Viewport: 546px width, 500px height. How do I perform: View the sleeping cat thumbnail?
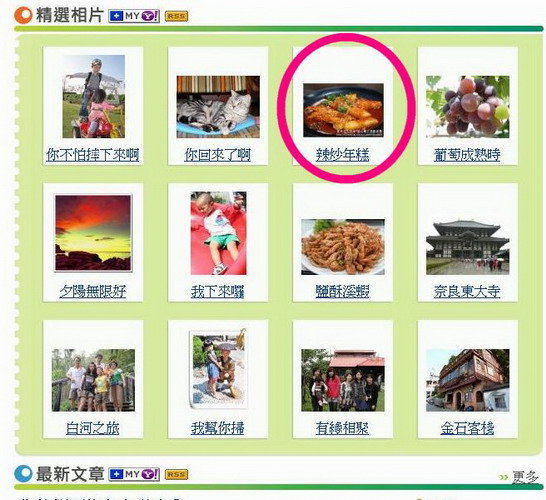pos(218,107)
